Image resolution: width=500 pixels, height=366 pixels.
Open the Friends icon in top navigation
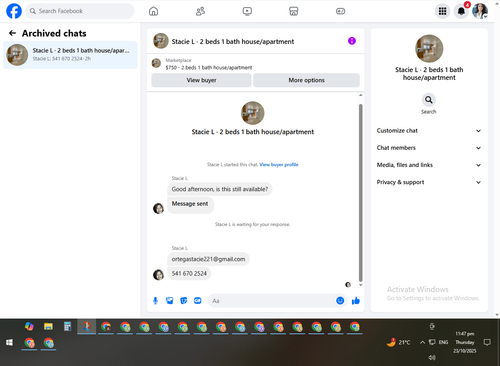coord(200,11)
